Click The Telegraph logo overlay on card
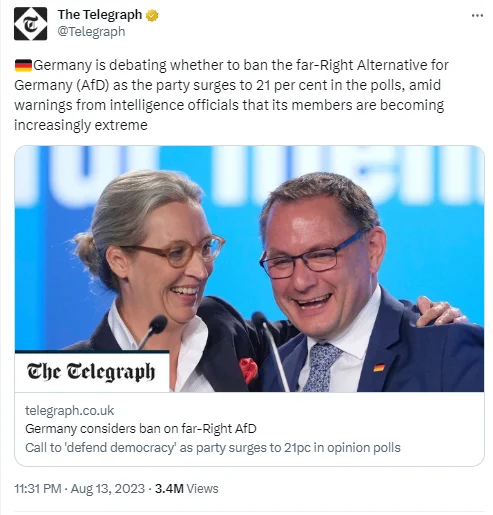This screenshot has width=493, height=515. 91,371
